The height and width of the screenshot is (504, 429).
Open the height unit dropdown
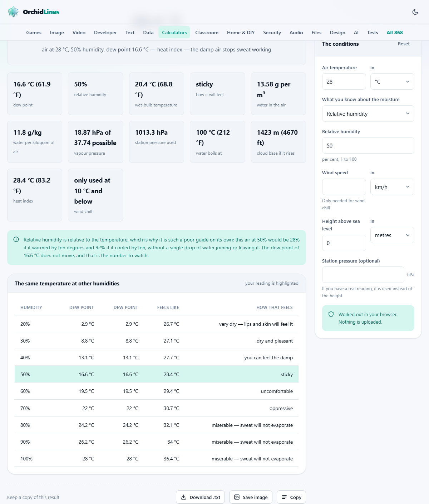pyautogui.click(x=392, y=235)
